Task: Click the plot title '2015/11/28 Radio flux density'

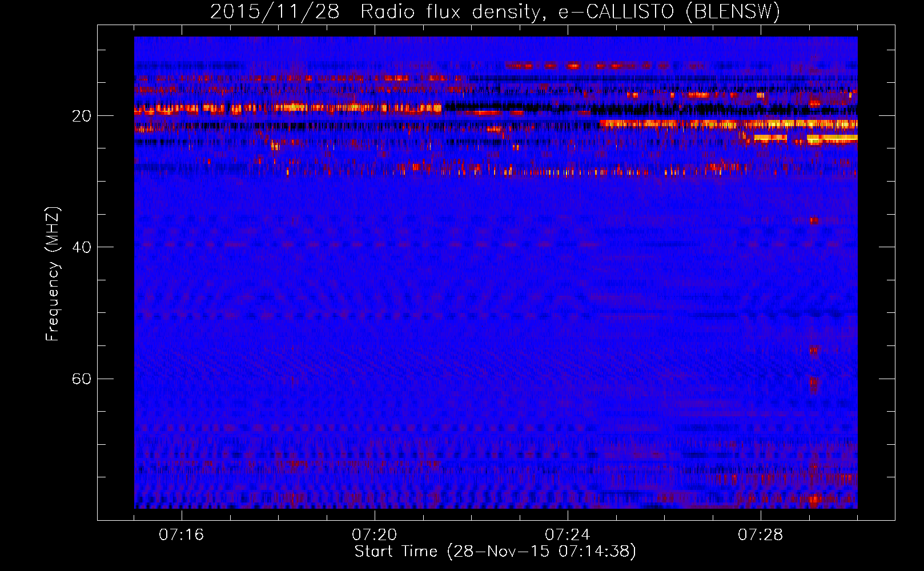Action: pos(495,11)
